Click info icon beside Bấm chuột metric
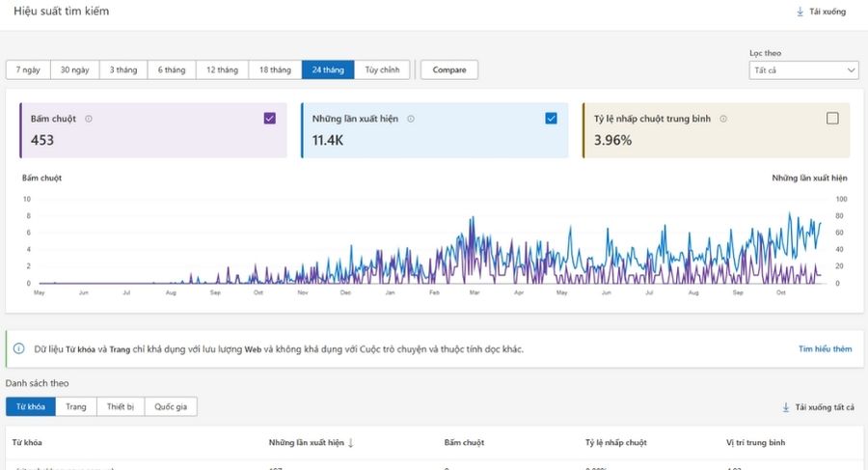This screenshot has width=868, height=470. [89, 119]
